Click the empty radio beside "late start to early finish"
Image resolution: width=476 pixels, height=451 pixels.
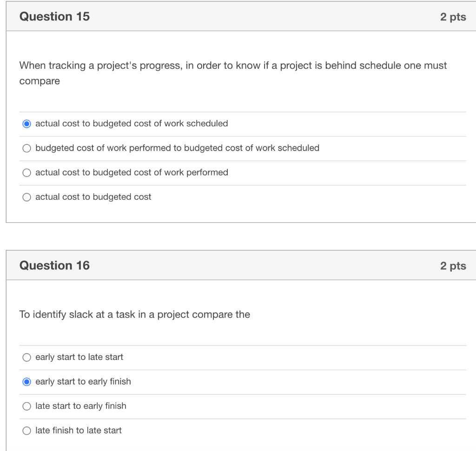pyautogui.click(x=26, y=406)
